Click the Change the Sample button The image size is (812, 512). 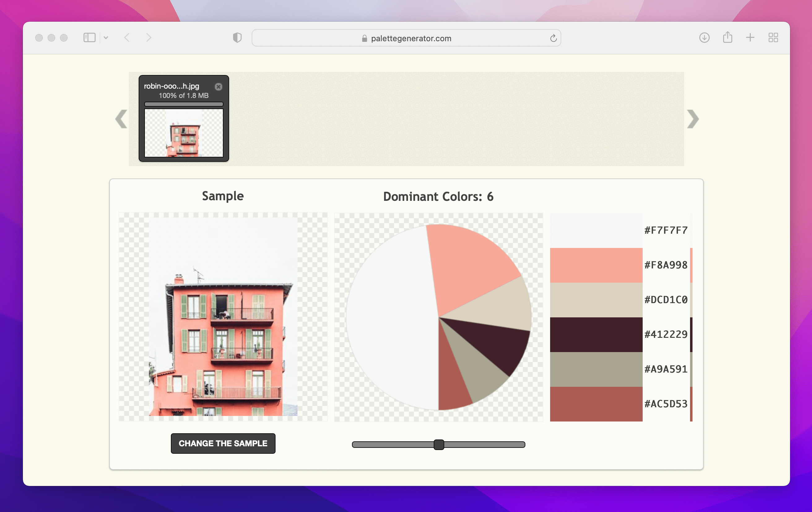coord(223,444)
